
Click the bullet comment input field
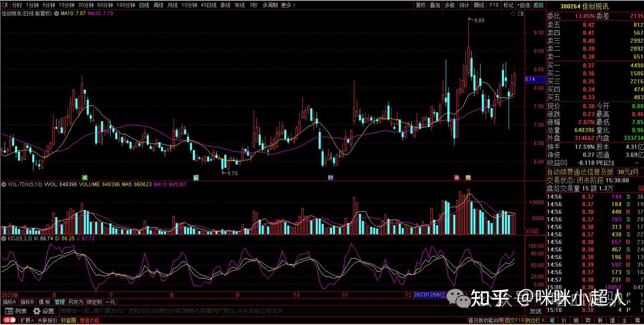coord(292,311)
